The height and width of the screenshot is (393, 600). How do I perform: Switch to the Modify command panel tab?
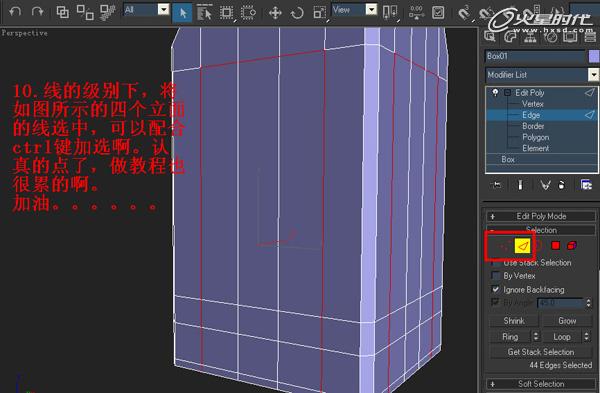tap(510, 36)
